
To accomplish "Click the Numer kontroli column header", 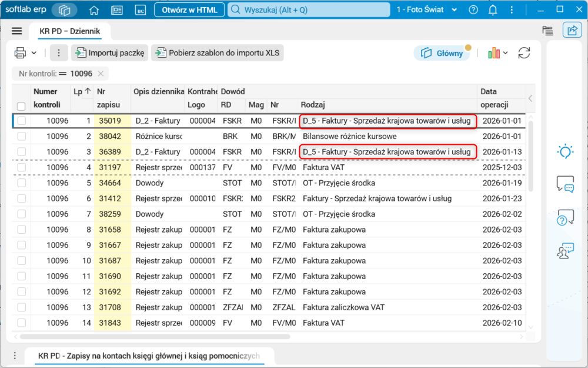I will tap(50, 98).
